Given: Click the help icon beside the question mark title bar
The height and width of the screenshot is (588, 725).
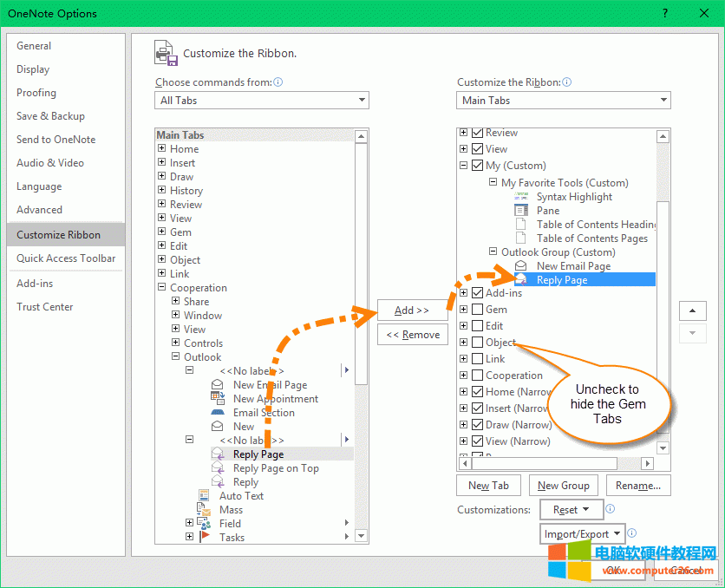Looking at the screenshot, I should coord(665,13).
